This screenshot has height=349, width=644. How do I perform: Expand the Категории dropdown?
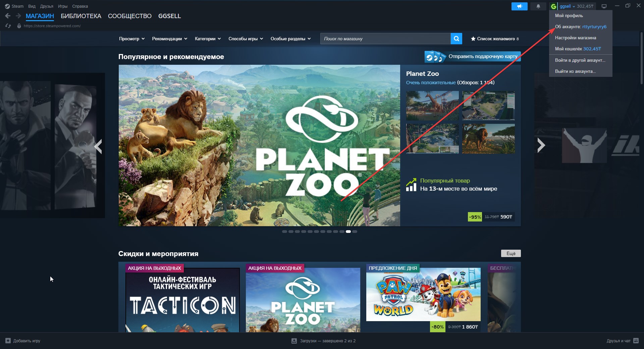click(208, 39)
